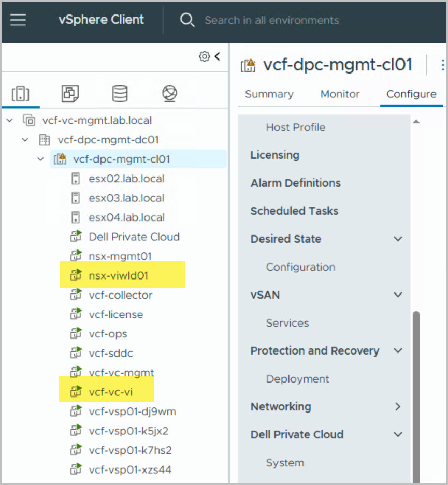
Task: Select the nsx-viwld01 VM
Action: 119,275
